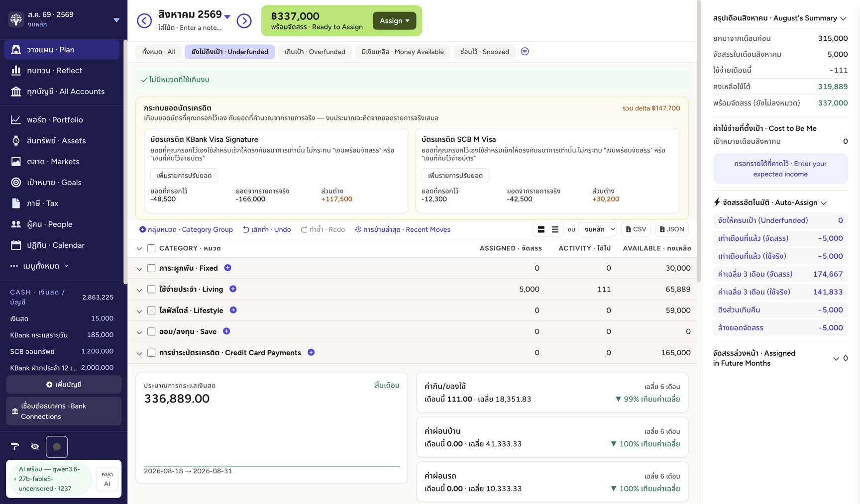Click the note field under month title

pos(190,28)
